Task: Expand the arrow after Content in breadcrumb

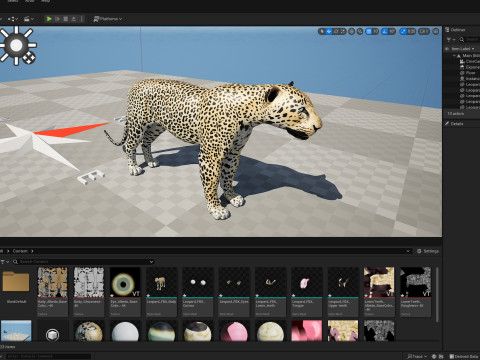Action: click(32, 251)
